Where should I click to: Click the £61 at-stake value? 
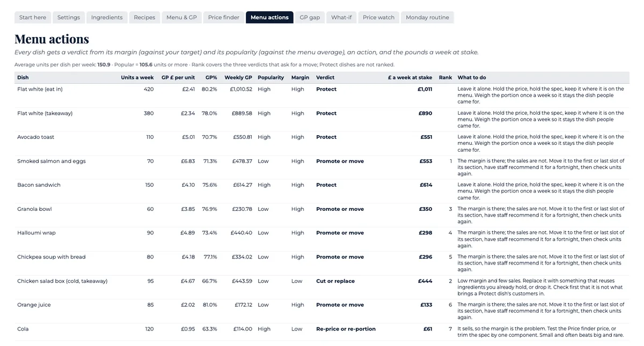pyautogui.click(x=428, y=329)
